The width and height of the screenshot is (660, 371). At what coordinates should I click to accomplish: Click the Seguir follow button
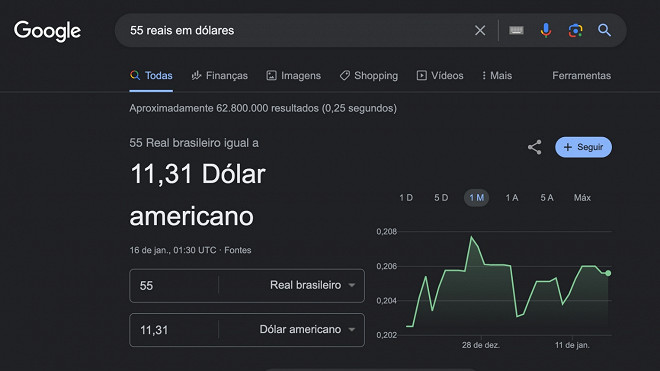pos(583,147)
